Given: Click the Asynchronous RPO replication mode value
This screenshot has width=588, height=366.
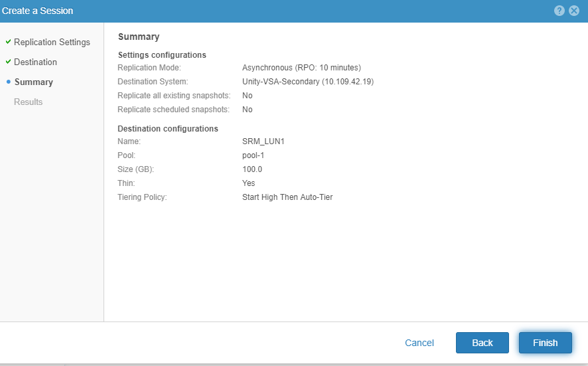Looking at the screenshot, I should click(x=301, y=68).
